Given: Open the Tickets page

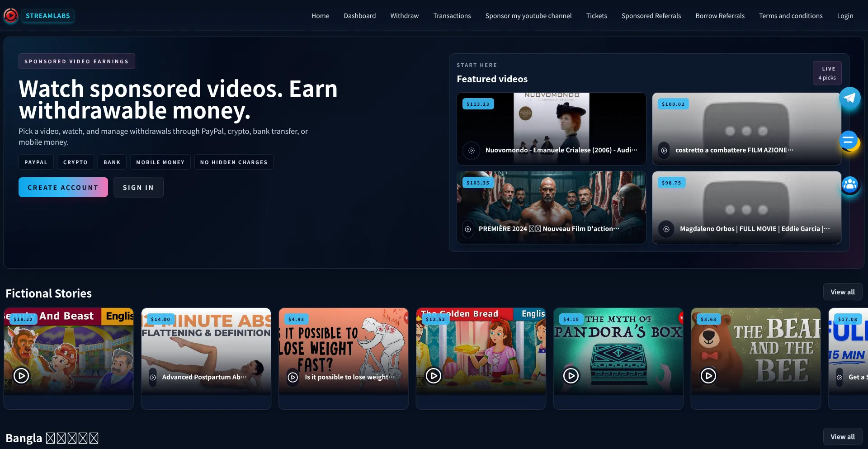Looking at the screenshot, I should [597, 16].
